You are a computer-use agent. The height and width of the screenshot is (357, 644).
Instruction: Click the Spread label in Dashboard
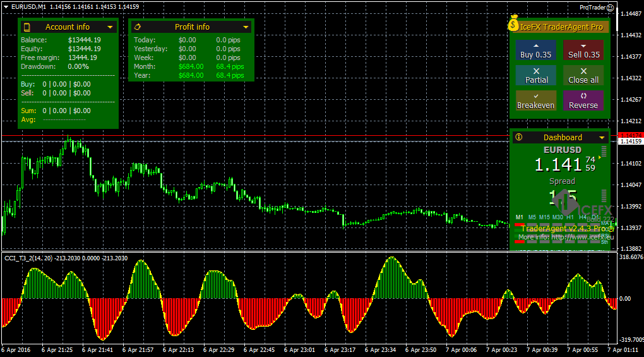coord(563,181)
